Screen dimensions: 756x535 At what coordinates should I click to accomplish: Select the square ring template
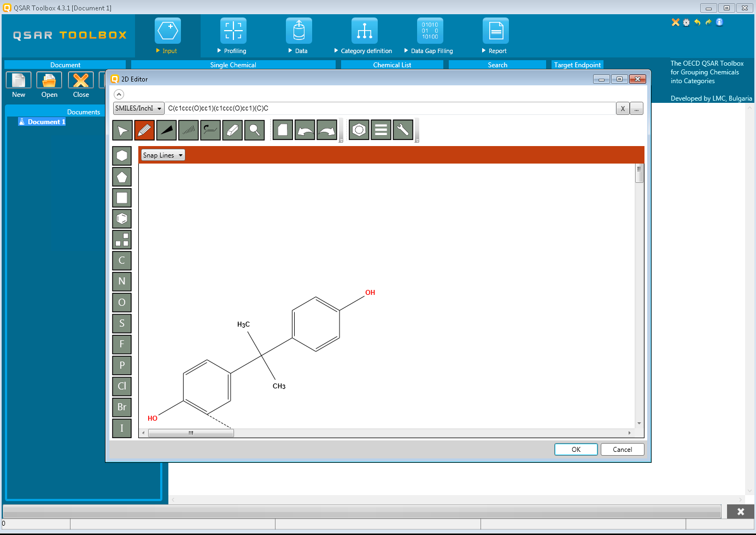click(122, 197)
